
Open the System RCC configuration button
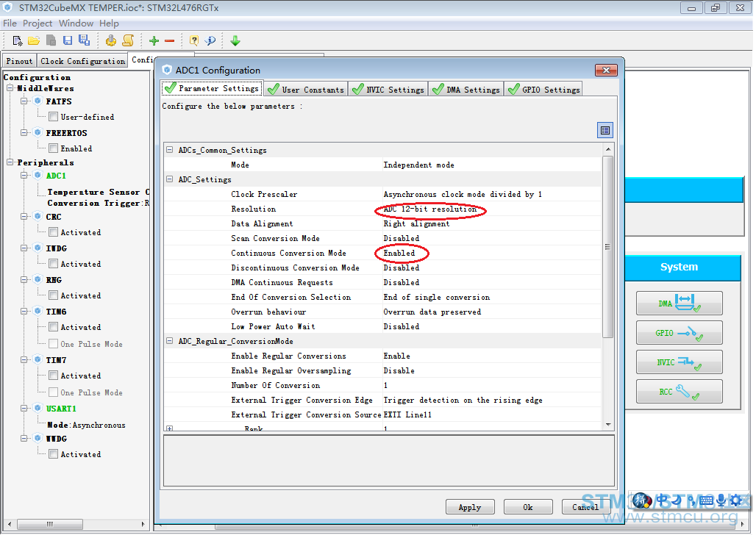(x=679, y=392)
